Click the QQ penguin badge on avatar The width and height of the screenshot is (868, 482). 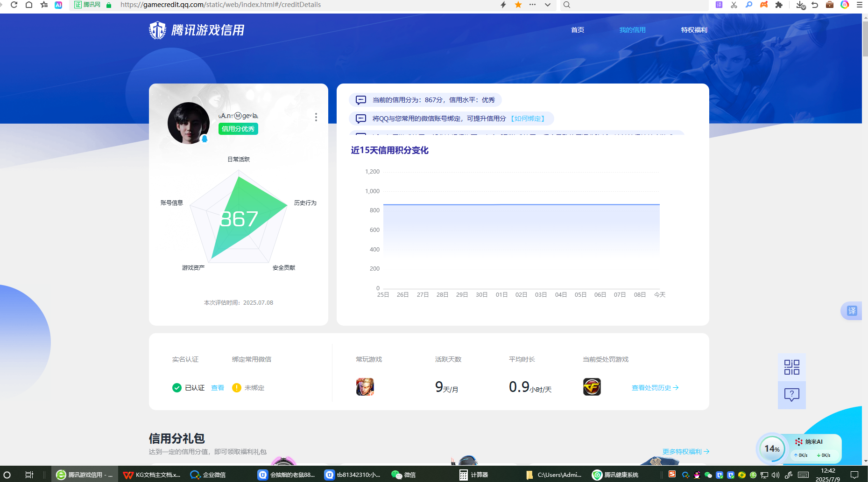coord(204,139)
